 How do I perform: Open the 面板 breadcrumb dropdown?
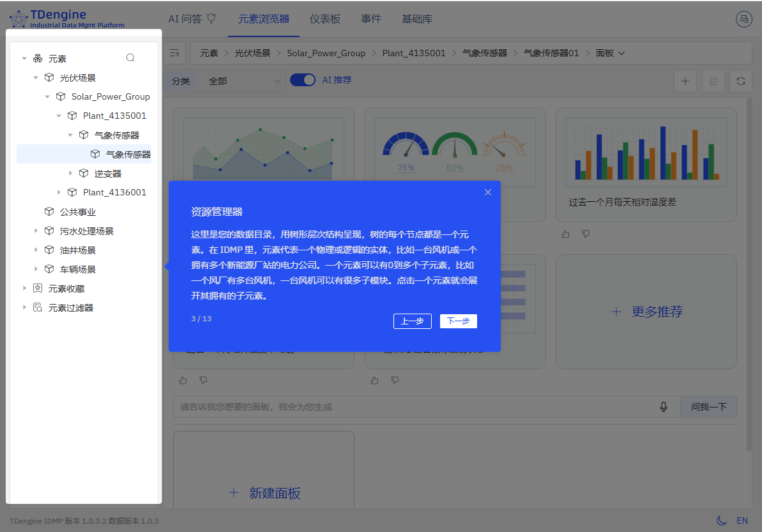pyautogui.click(x=610, y=53)
